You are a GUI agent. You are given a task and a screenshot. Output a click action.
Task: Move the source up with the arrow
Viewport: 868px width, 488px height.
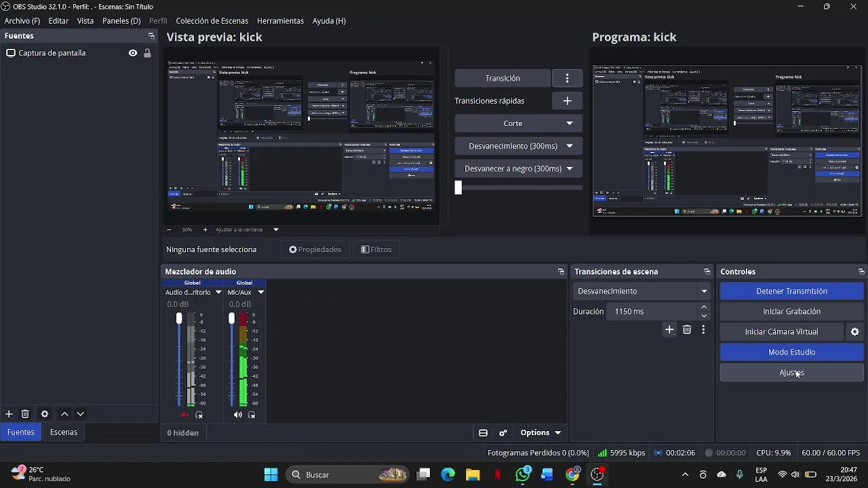tap(64, 414)
